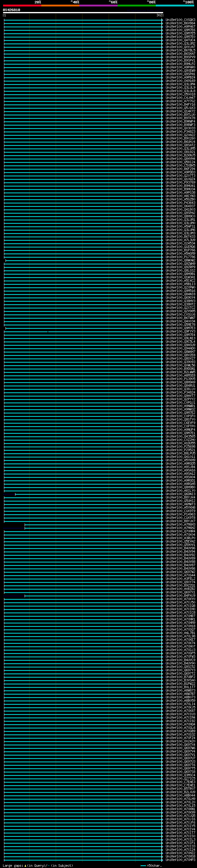The image size is (197, 868).
Task: Select label UniRef100_A7XHS8
Action: pyautogui.click(x=180, y=857)
